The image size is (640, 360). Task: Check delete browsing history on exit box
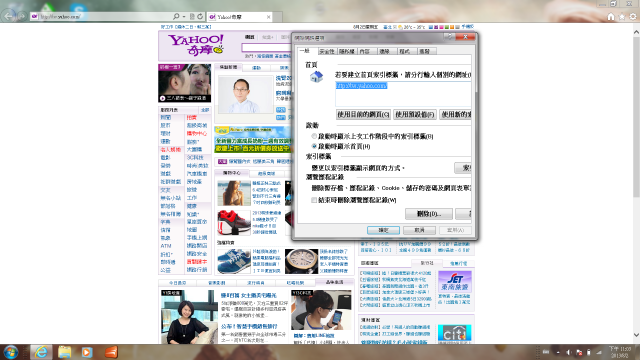click(x=314, y=200)
